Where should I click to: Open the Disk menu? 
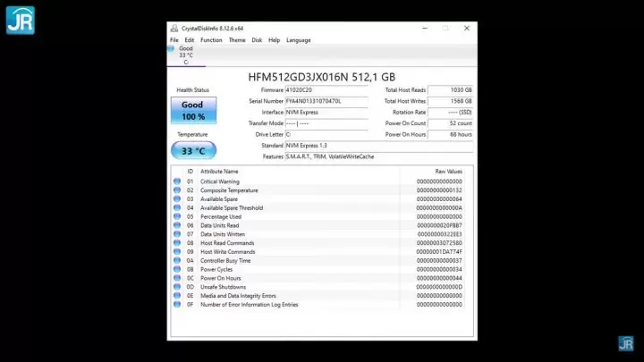[257, 40]
